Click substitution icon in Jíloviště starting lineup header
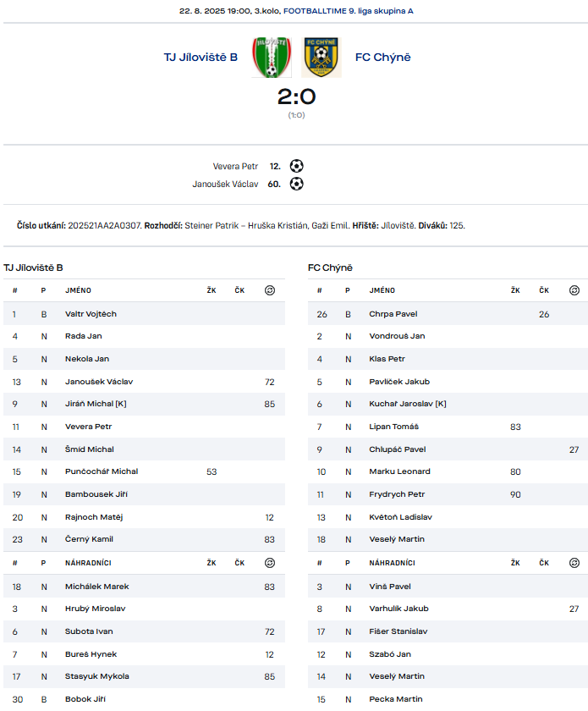 pos(270,290)
